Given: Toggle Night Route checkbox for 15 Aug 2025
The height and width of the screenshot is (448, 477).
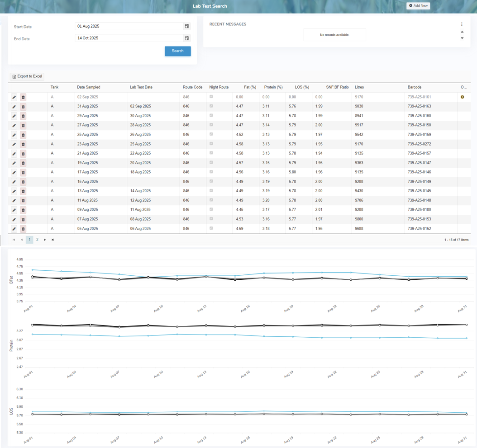Looking at the screenshot, I should tap(211, 181).
